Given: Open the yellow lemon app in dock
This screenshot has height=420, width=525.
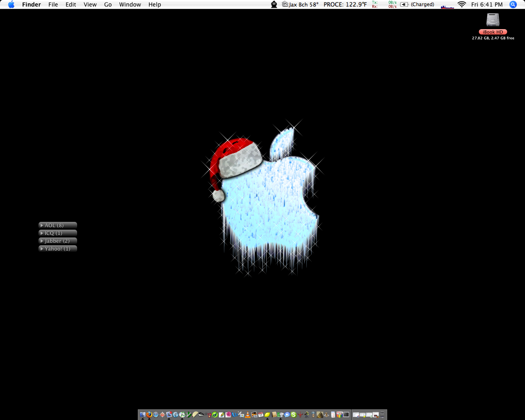Looking at the screenshot, I should pyautogui.click(x=267, y=415).
